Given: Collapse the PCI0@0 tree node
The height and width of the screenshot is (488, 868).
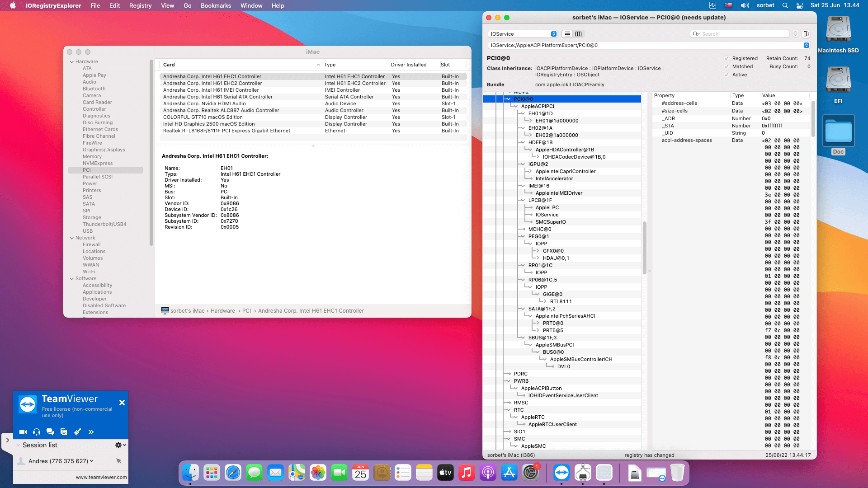Looking at the screenshot, I should pyautogui.click(x=509, y=99).
